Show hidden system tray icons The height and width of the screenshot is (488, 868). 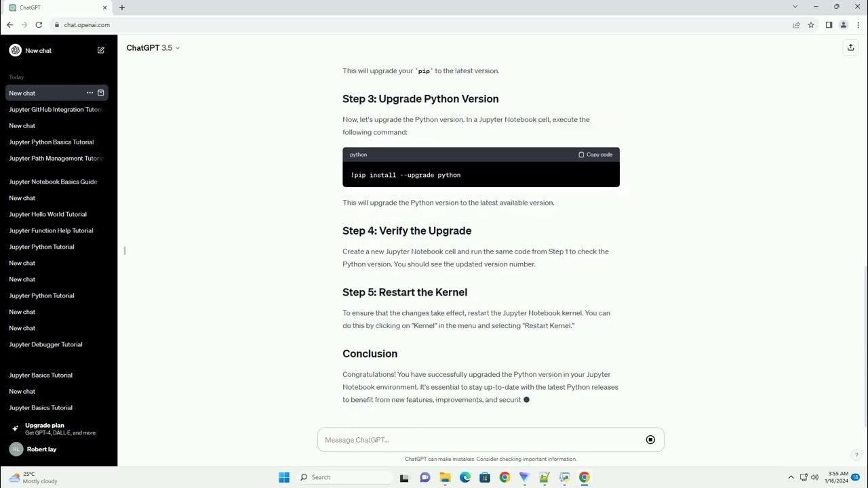pyautogui.click(x=791, y=477)
